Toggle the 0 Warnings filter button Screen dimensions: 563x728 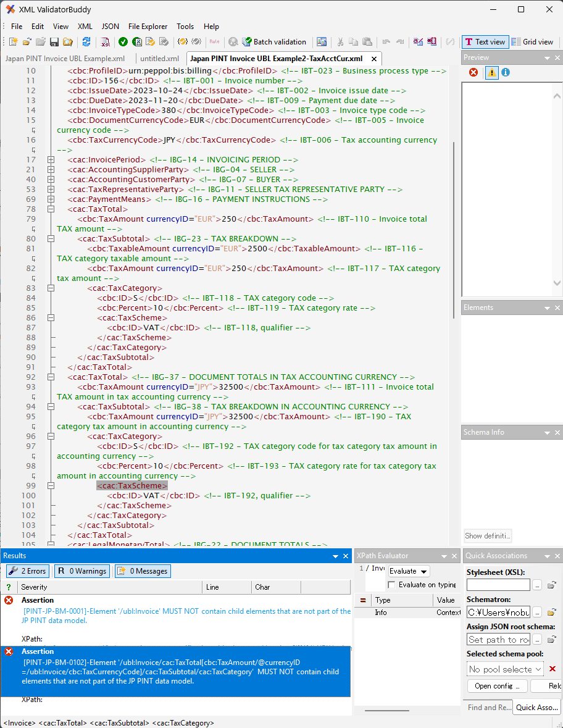(x=81, y=571)
